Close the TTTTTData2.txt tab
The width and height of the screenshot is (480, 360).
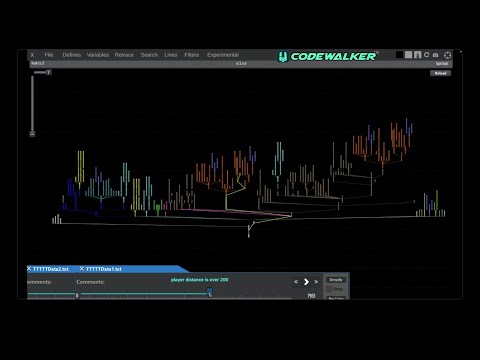[29, 269]
